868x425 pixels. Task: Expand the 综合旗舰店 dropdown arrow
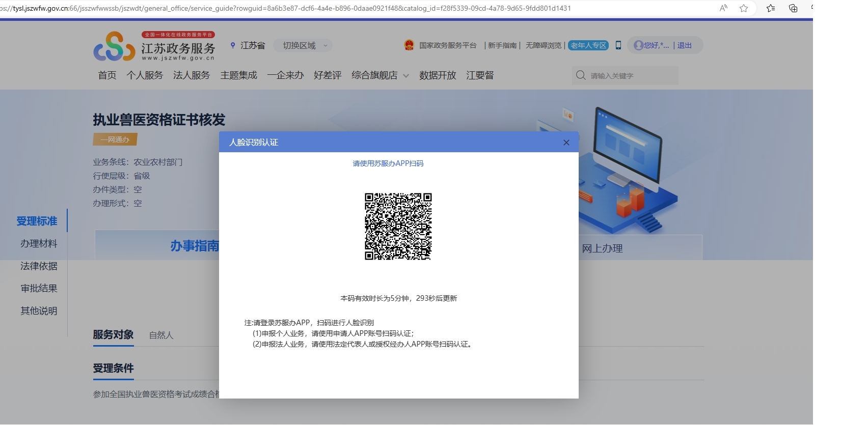coord(406,76)
